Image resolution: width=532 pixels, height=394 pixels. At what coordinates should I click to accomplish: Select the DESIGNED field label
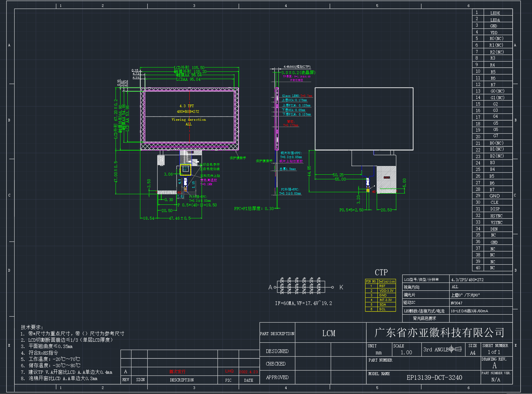(x=277, y=351)
